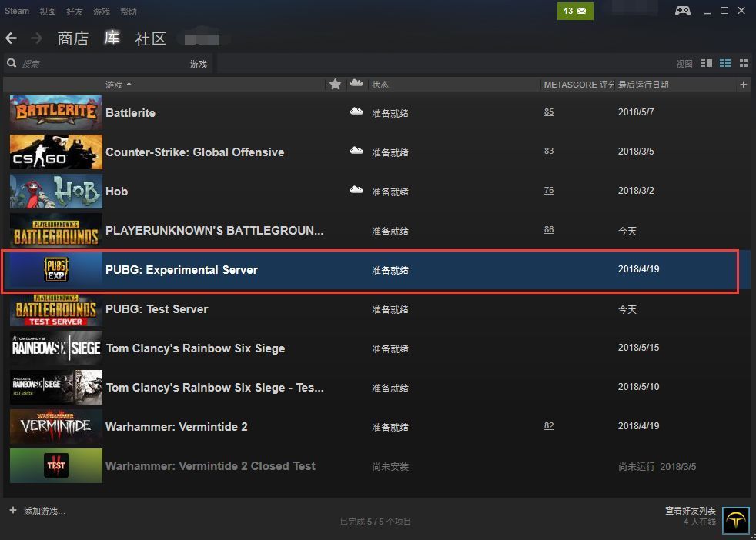This screenshot has height=540, width=756.
Task: Go to 库 tab
Action: (112, 38)
